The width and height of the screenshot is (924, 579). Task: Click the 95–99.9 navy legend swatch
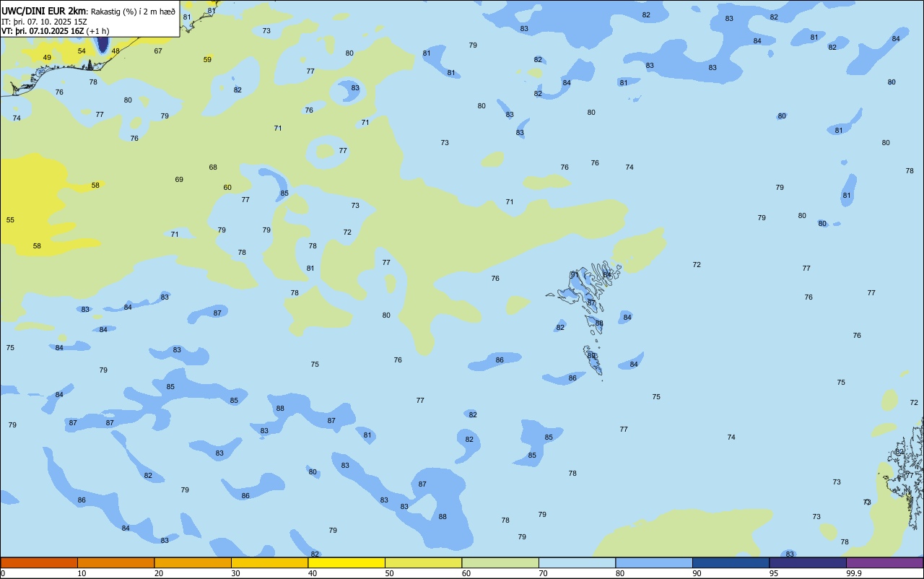(x=808, y=562)
